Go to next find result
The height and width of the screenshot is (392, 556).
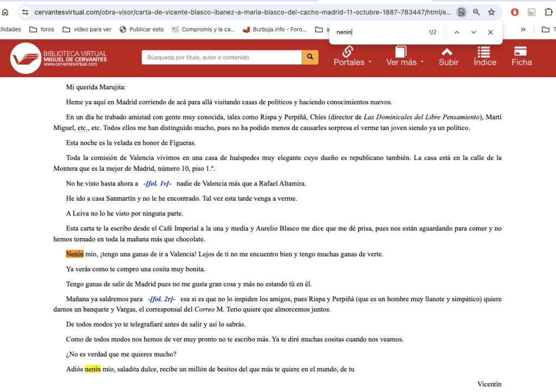473,32
